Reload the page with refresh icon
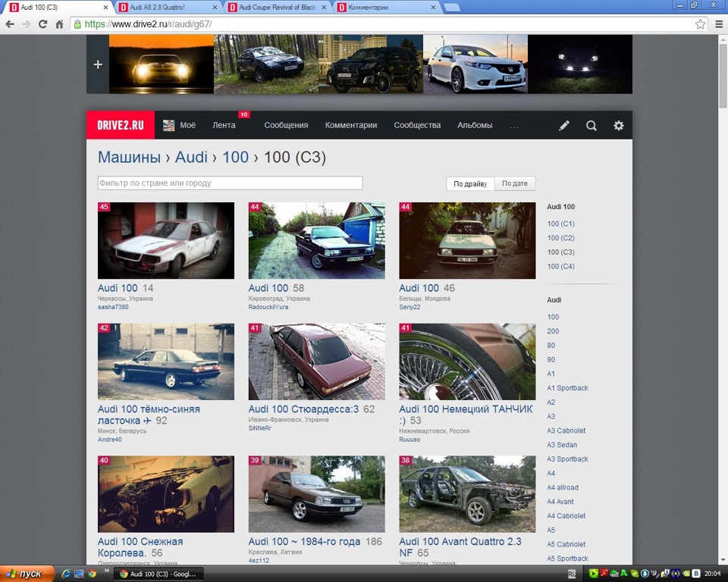Screen dimensions: 728x582 42,24
